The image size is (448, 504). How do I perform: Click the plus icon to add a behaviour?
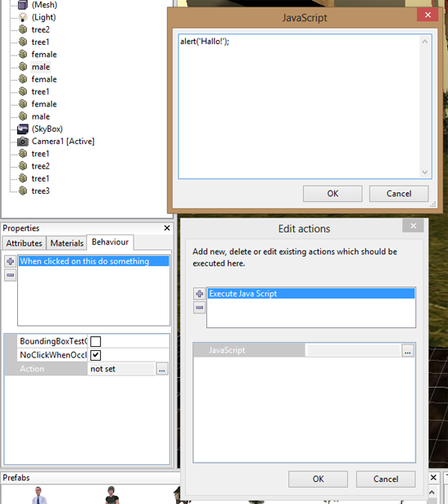11,261
